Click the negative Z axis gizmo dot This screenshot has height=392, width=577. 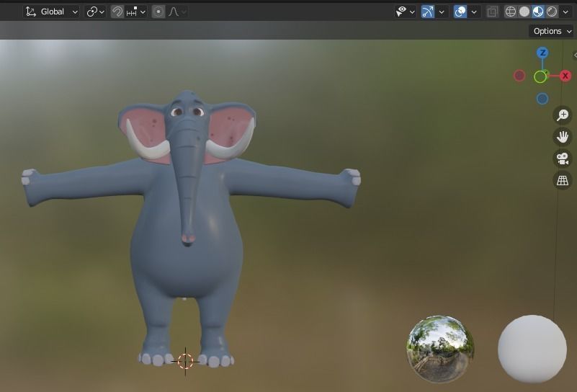pos(542,99)
